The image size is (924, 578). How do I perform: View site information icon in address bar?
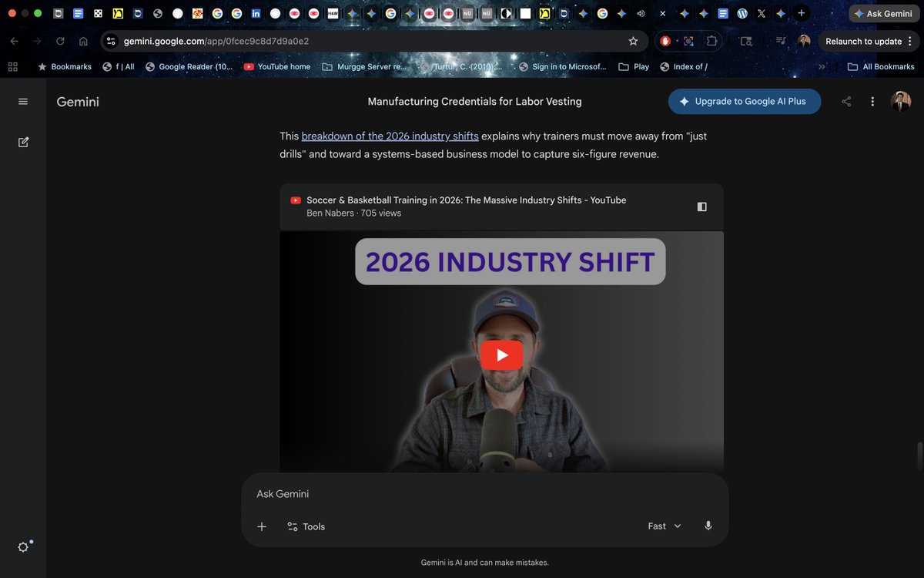(x=111, y=41)
